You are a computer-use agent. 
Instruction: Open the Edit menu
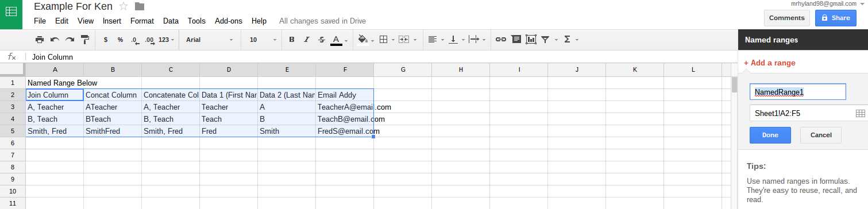click(x=61, y=21)
